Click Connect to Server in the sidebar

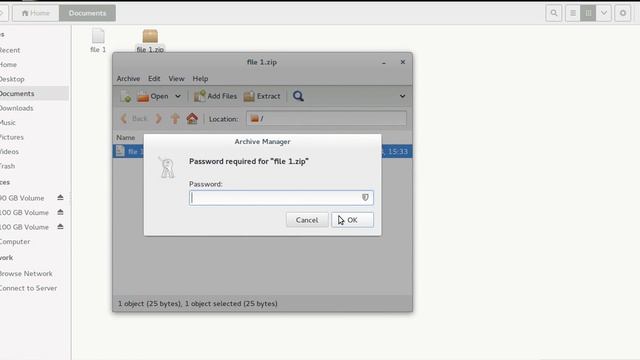point(29,288)
